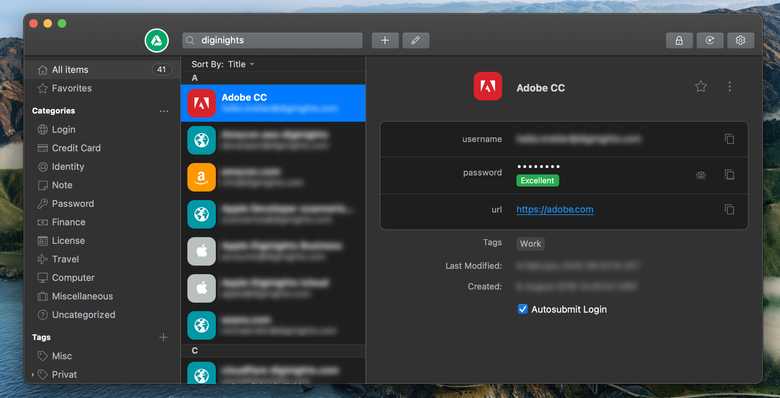Open the https://adobe.com link
The height and width of the screenshot is (398, 780).
[x=555, y=209]
